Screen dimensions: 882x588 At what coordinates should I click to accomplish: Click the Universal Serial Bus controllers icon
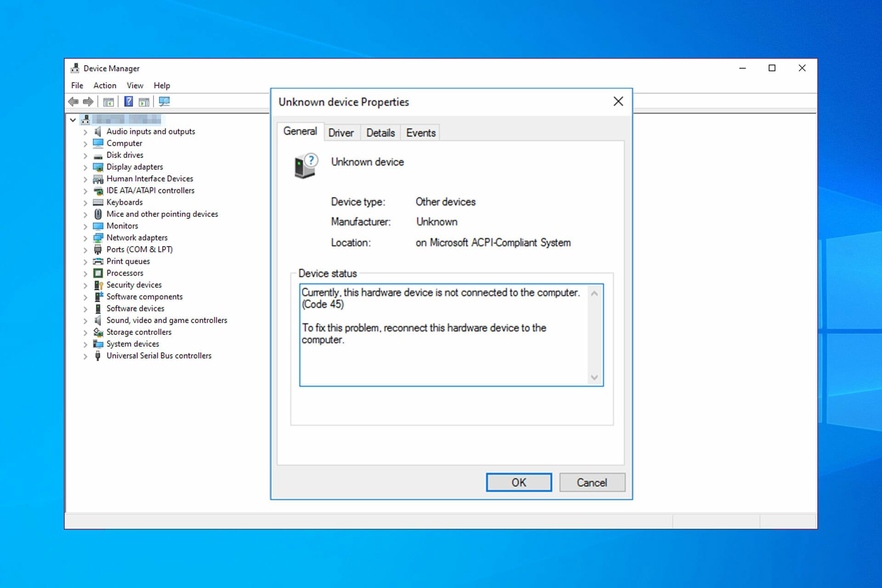pos(98,356)
